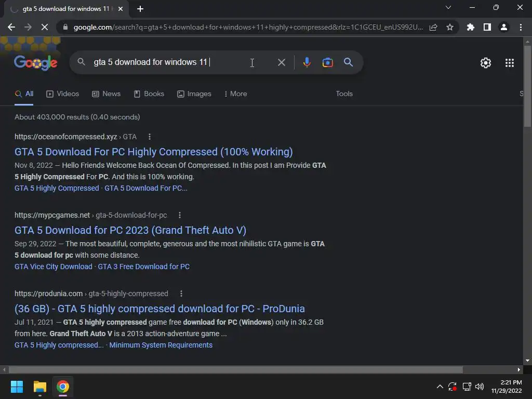View site information via lock icon

(x=65, y=27)
